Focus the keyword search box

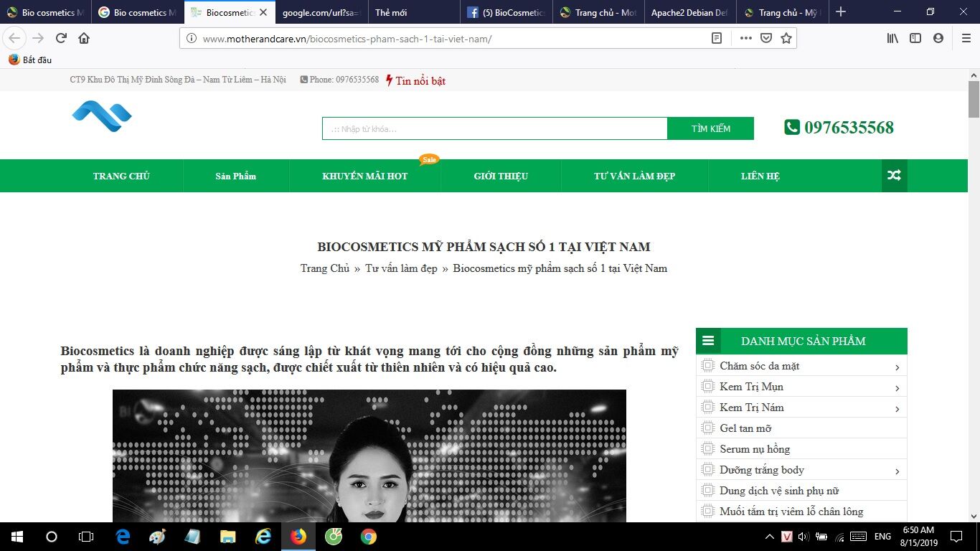pyautogui.click(x=495, y=128)
